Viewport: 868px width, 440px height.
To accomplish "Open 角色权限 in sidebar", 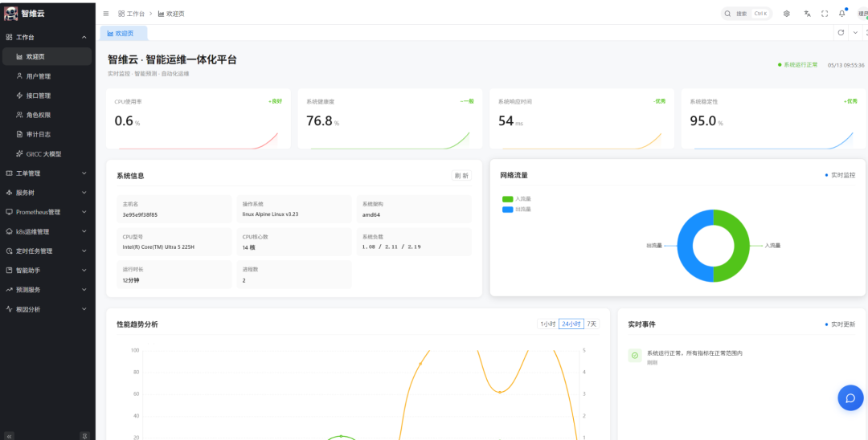I will tap(47, 115).
